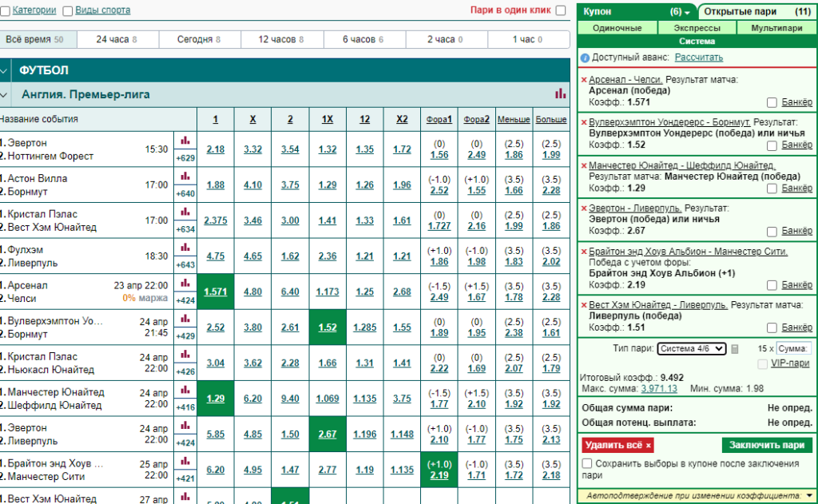Open stats icon for Wolverhampton–Bournemouth match
The image size is (818, 504).
coord(185,319)
